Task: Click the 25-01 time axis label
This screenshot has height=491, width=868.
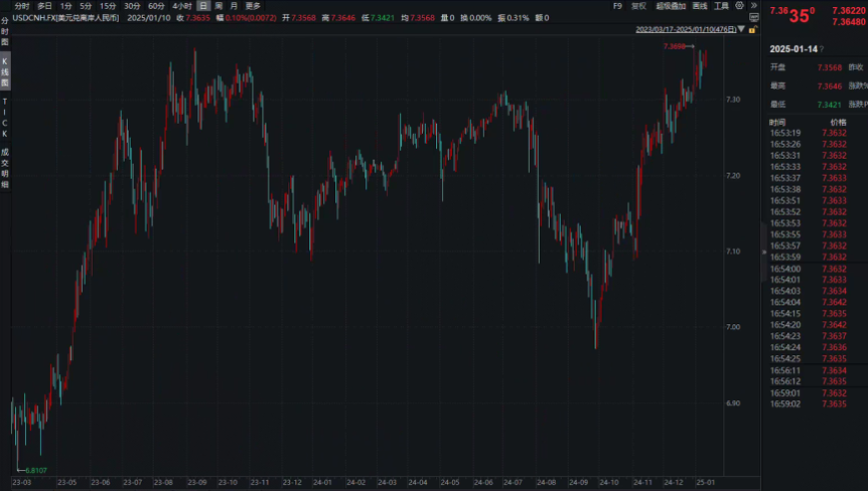Action: pos(705,483)
